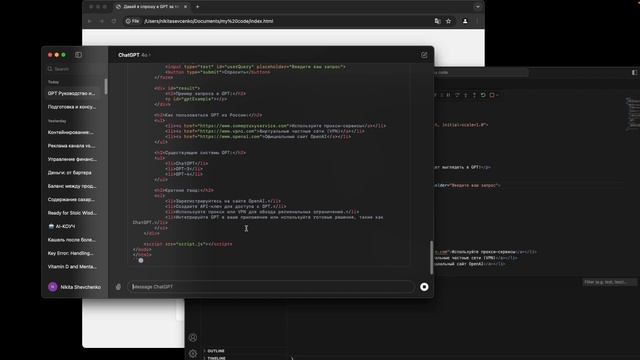This screenshot has width=640, height=360.
Task: Open a new browser tab
Action: tap(198, 7)
